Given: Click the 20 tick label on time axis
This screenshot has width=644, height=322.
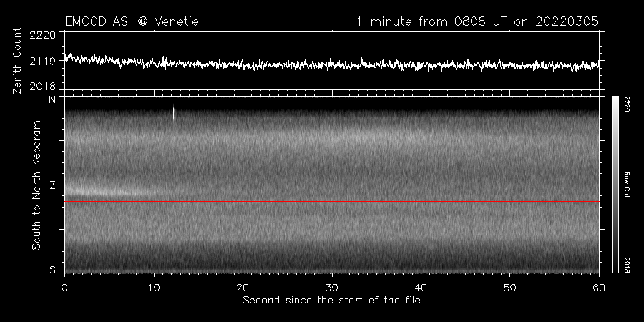Looking at the screenshot, I should [x=243, y=288].
